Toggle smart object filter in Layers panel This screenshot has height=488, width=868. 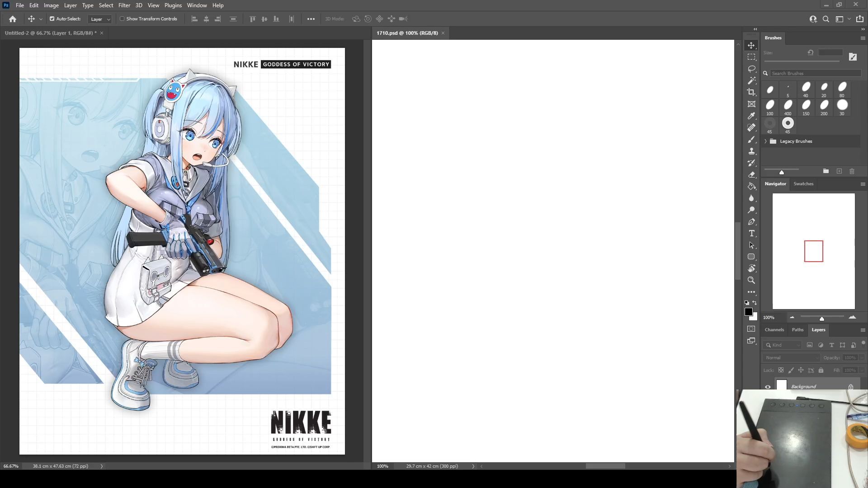pyautogui.click(x=853, y=345)
